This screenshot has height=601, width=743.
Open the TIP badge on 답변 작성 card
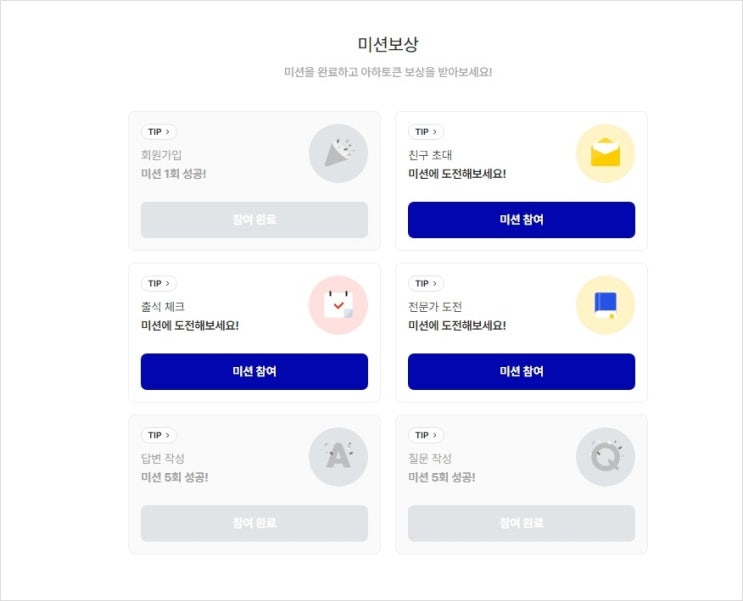[x=158, y=435]
